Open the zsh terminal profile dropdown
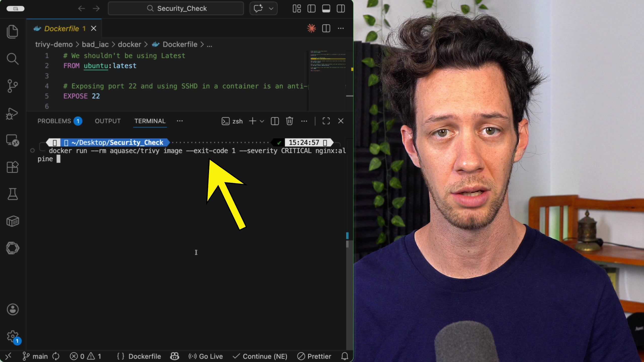The height and width of the screenshot is (362, 644). click(262, 121)
